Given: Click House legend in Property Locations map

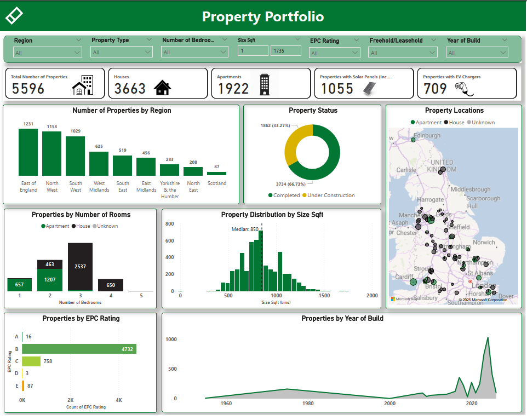Looking at the screenshot, I should 454,122.
